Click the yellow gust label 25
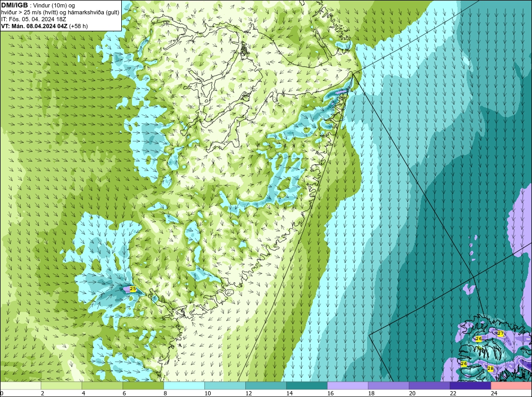532x397 pixels. (133, 289)
